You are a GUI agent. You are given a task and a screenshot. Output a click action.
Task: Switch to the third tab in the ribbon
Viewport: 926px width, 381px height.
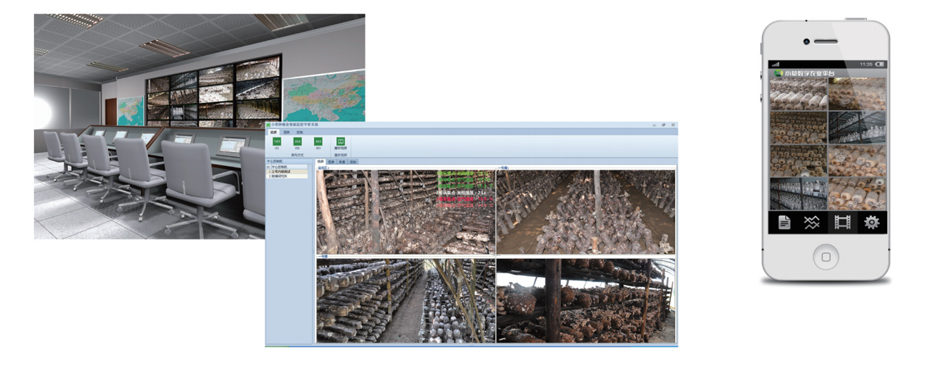click(x=299, y=132)
